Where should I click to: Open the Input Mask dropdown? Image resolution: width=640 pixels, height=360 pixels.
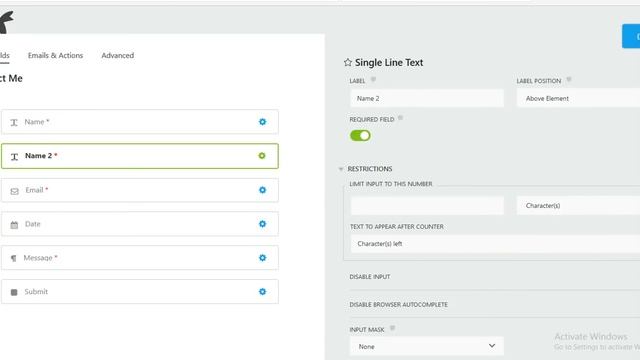coord(427,346)
